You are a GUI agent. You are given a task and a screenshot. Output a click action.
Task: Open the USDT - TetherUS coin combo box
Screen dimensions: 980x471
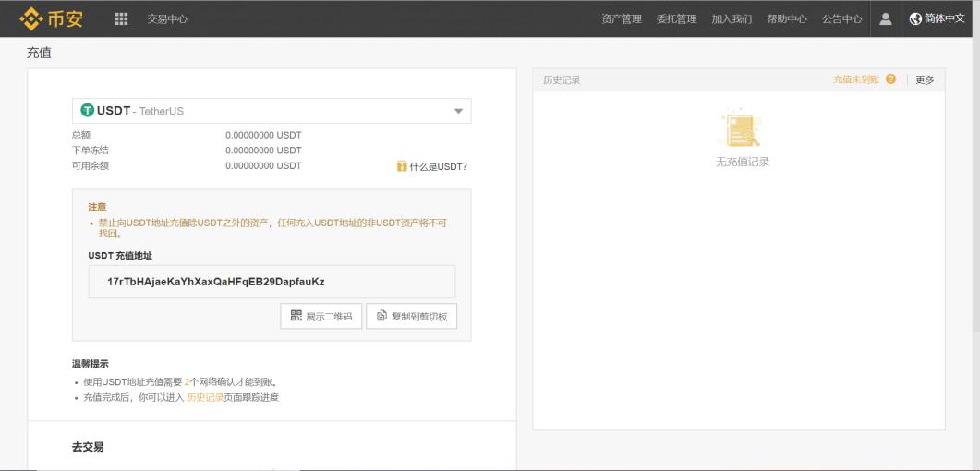[x=272, y=111]
